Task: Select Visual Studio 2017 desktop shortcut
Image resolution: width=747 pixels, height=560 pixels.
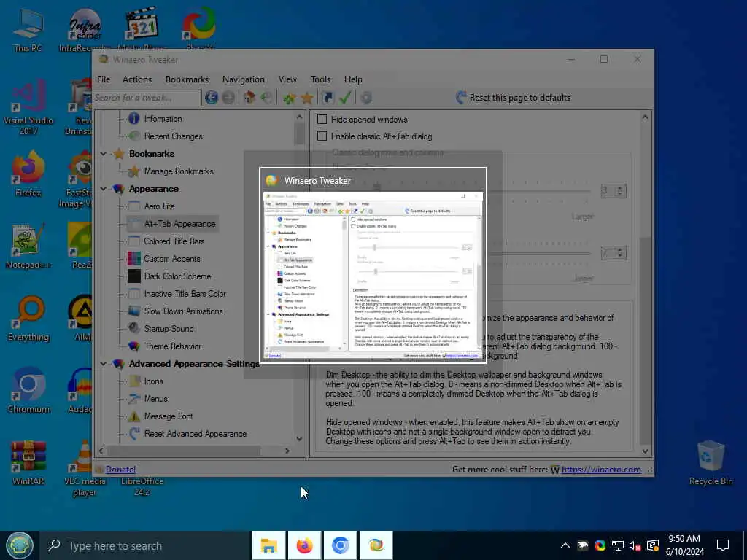Action: [28, 108]
